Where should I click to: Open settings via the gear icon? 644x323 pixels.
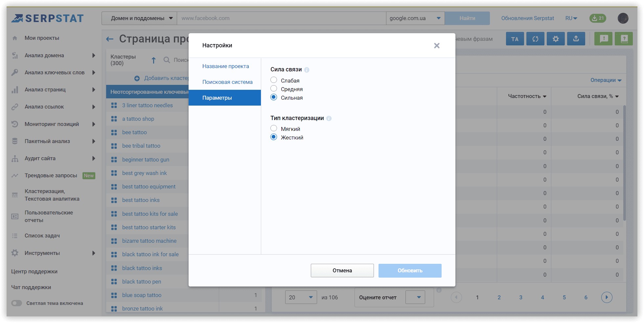click(556, 39)
